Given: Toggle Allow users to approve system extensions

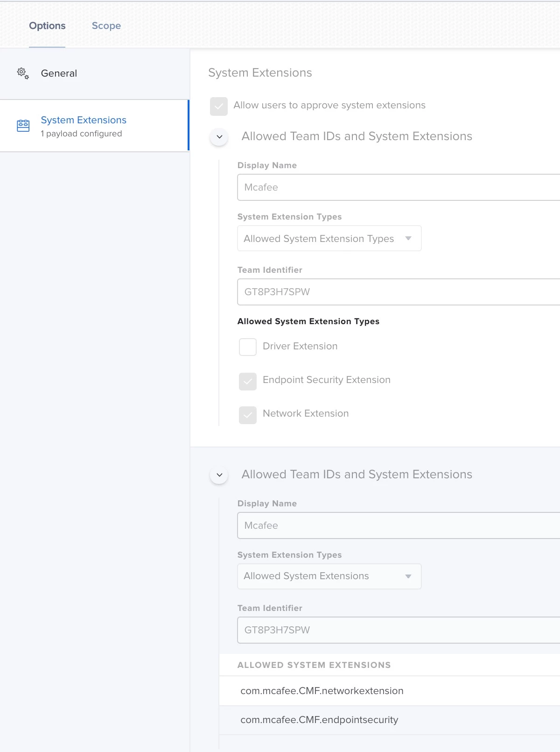Looking at the screenshot, I should pos(219,106).
